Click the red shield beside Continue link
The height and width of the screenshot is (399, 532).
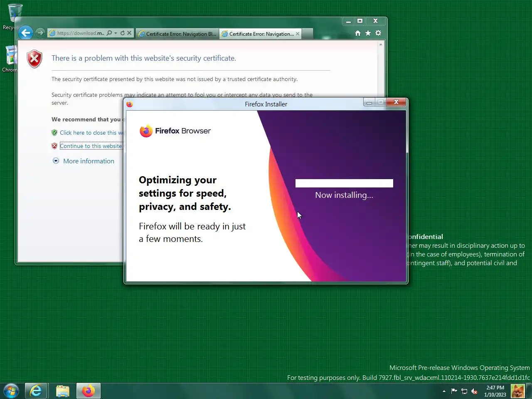[x=54, y=146]
